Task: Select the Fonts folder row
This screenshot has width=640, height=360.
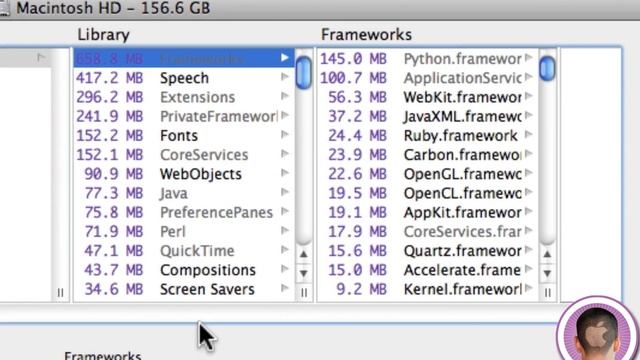Action: pos(184,136)
